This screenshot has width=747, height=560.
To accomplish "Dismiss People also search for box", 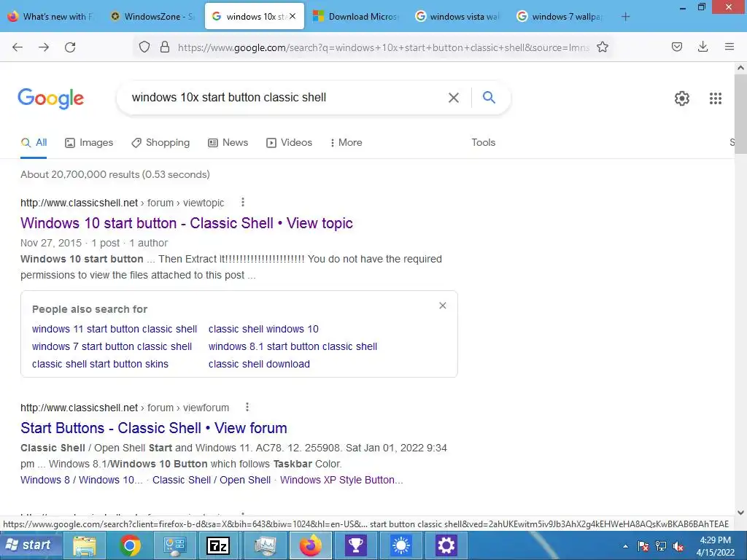I will [443, 306].
